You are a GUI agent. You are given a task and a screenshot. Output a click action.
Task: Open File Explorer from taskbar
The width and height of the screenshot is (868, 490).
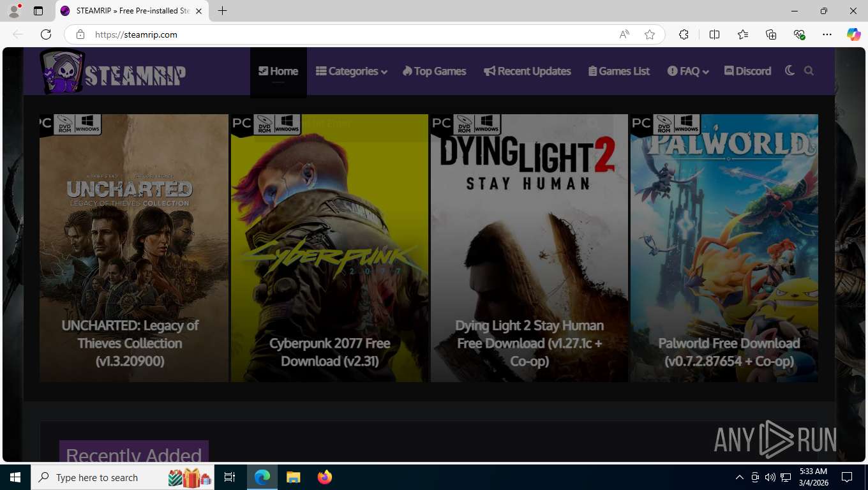293,477
